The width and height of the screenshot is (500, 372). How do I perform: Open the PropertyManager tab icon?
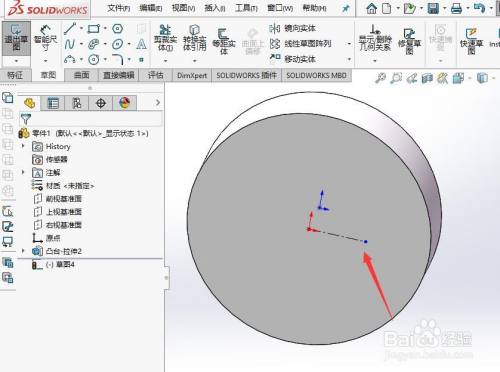53,103
